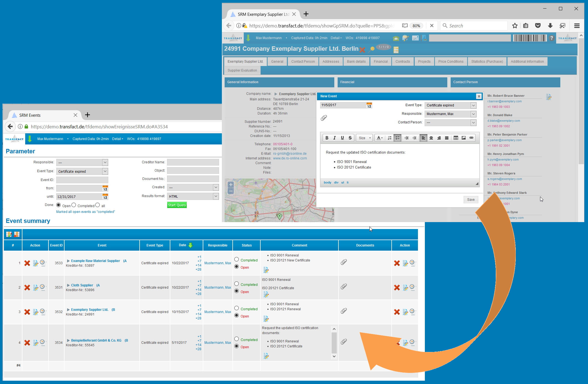Open the Supplier Evaluation tab
This screenshot has width=588, height=384.
click(x=242, y=70)
